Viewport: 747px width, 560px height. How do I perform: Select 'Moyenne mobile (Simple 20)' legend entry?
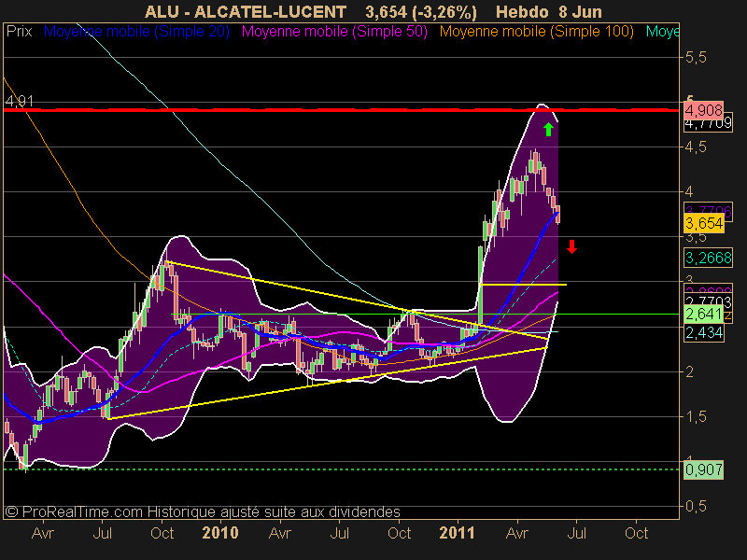[136, 32]
